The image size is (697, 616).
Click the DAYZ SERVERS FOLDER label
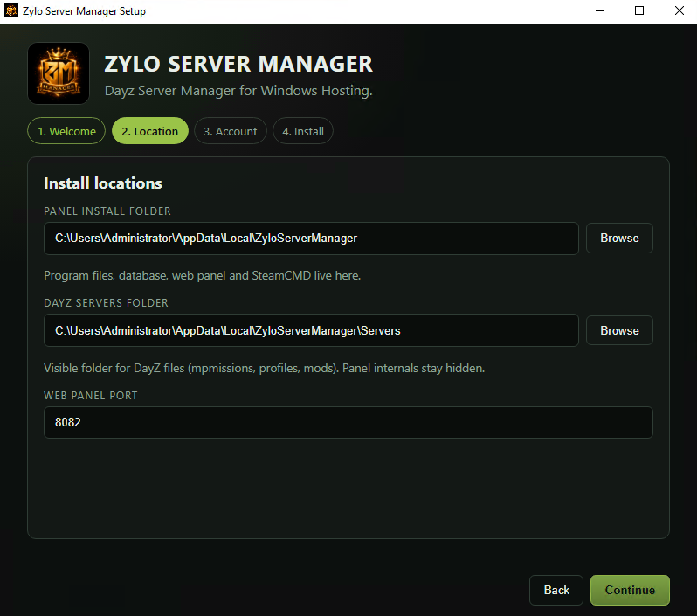click(106, 303)
